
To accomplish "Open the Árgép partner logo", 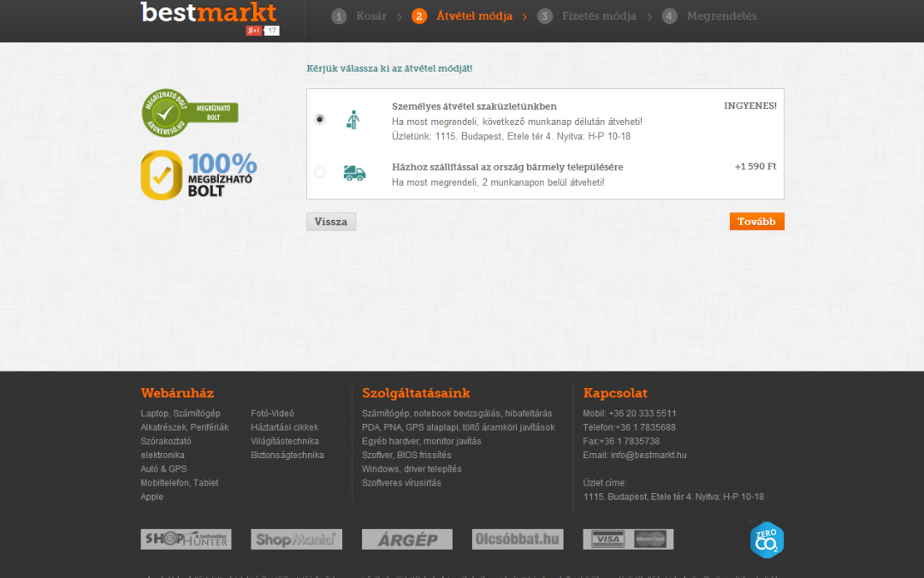I will [x=407, y=539].
